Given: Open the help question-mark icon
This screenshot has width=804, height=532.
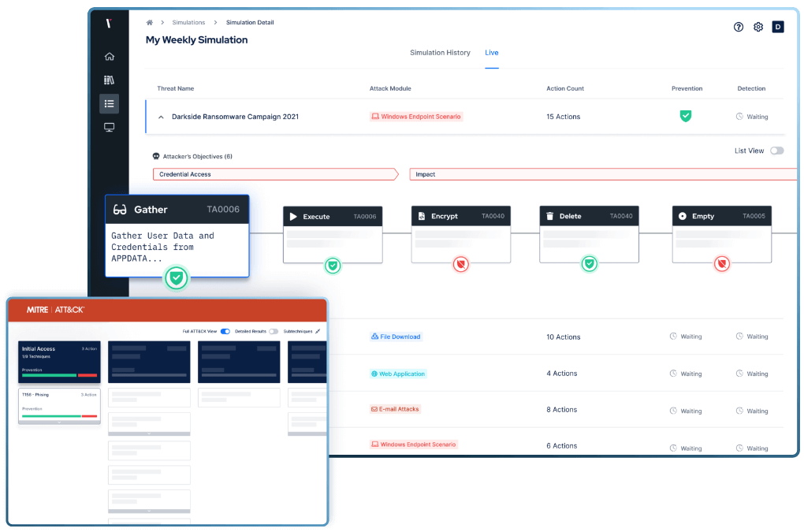Looking at the screenshot, I should coord(738,26).
